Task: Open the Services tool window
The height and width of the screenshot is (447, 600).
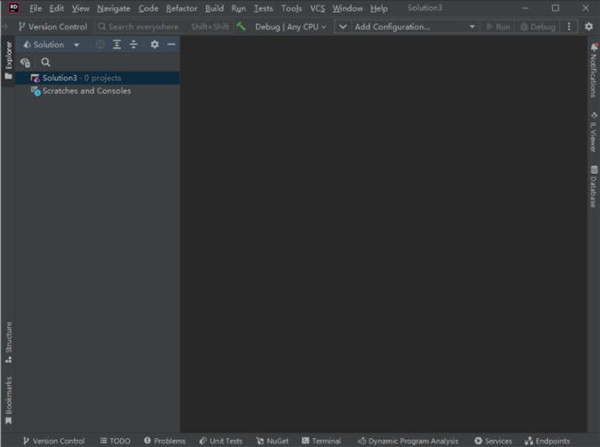Action: [493, 441]
